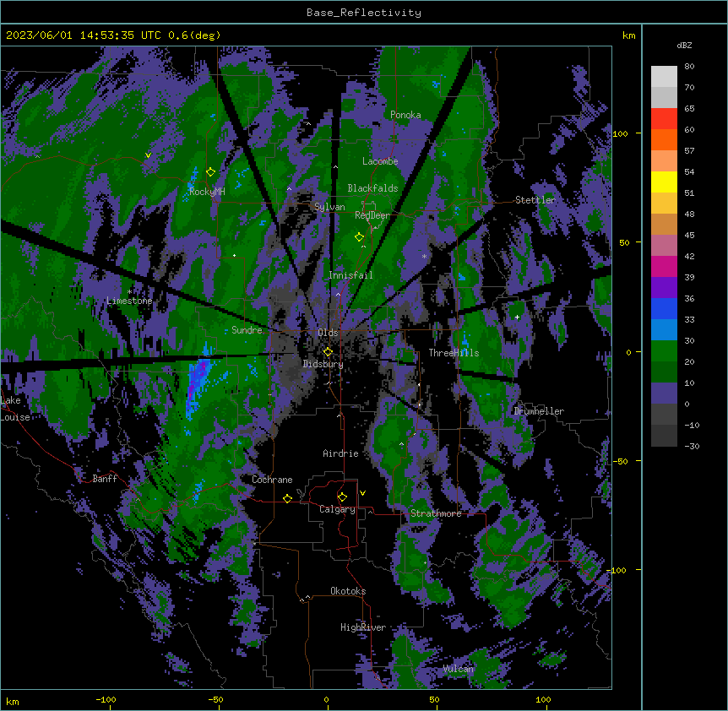Select the Calgary city label
Viewport: 728px width, 711px height.
[x=337, y=509]
